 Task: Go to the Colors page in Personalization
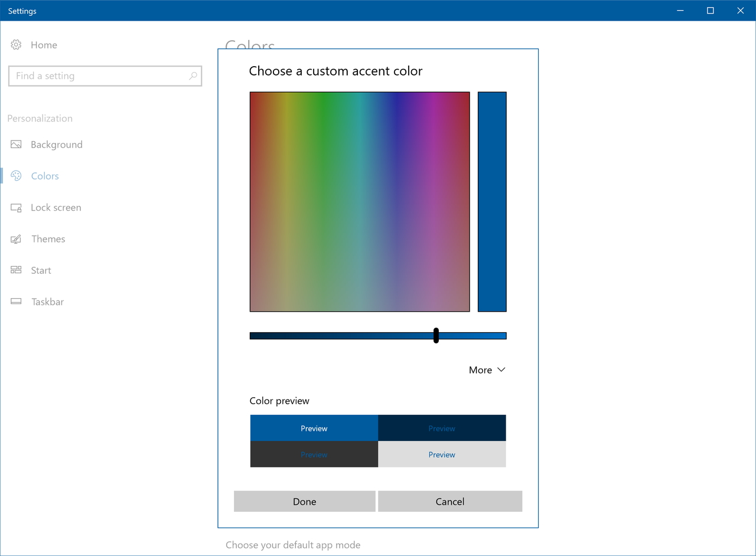[44, 175]
